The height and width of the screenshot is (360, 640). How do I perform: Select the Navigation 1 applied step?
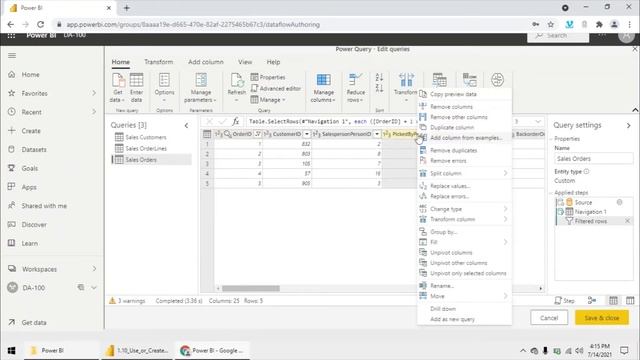tap(591, 211)
